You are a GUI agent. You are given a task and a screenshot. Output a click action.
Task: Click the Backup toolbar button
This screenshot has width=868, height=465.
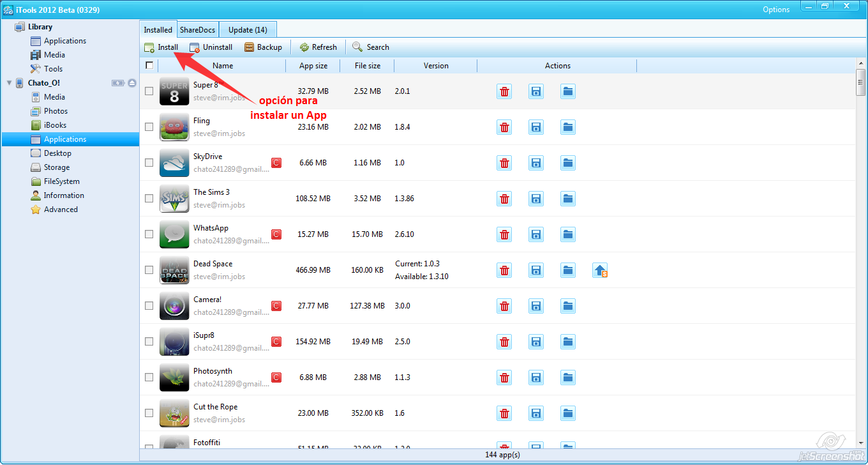tap(263, 47)
